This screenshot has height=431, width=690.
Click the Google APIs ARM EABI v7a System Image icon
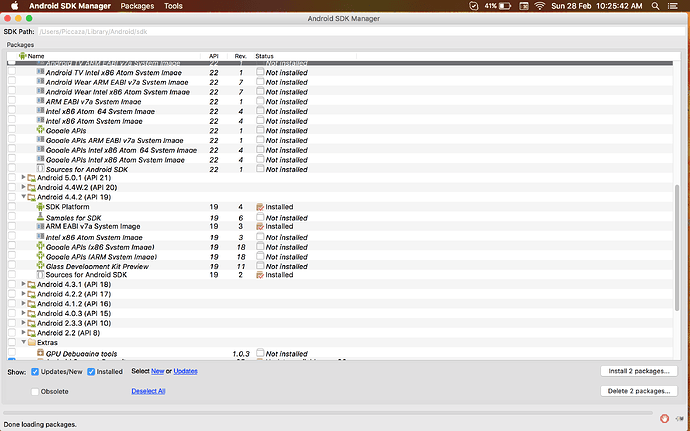(x=40, y=140)
